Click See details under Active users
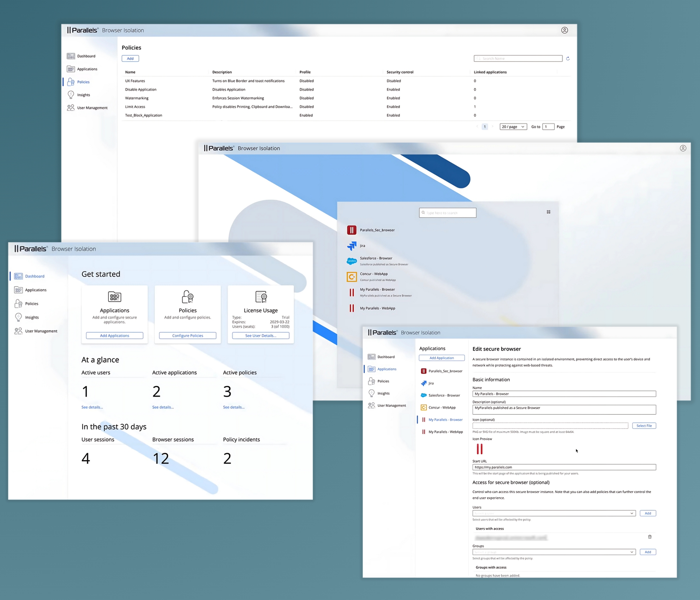Image resolution: width=700 pixels, height=600 pixels. [92, 407]
